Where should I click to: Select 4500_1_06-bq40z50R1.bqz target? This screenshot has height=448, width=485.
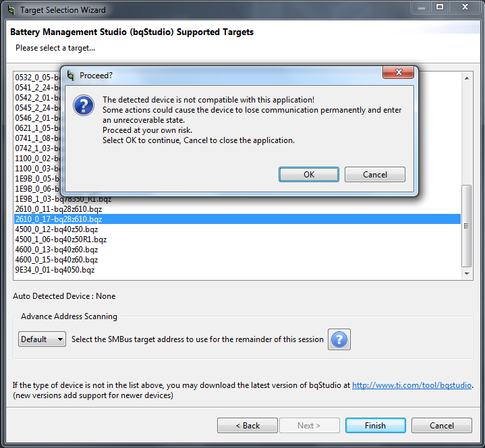[x=237, y=240]
